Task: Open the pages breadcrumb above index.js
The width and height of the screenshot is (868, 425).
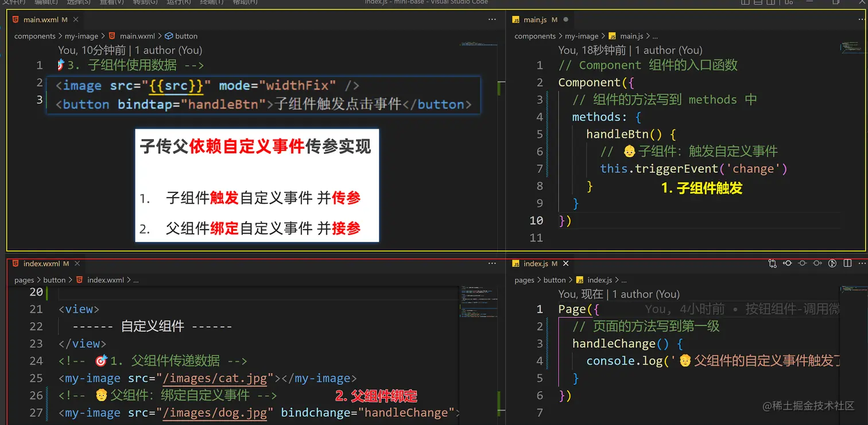Action: (525, 280)
